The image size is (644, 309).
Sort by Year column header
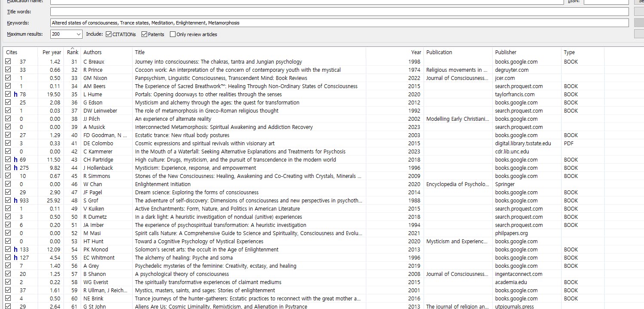pyautogui.click(x=416, y=52)
